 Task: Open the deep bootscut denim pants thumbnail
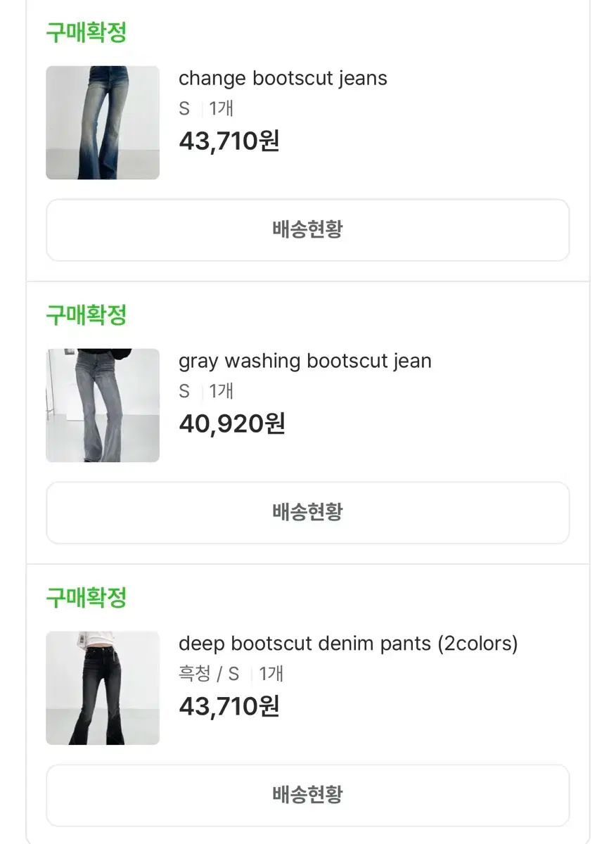[x=103, y=688]
